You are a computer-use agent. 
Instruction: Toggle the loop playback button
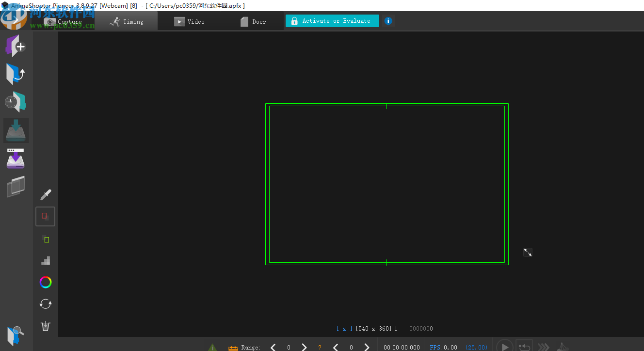click(x=524, y=346)
